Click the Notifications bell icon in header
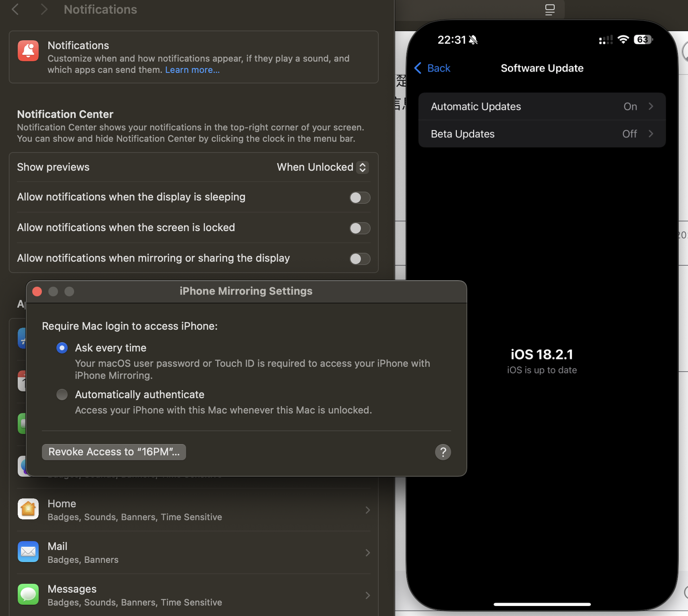This screenshot has width=688, height=616. click(x=28, y=51)
